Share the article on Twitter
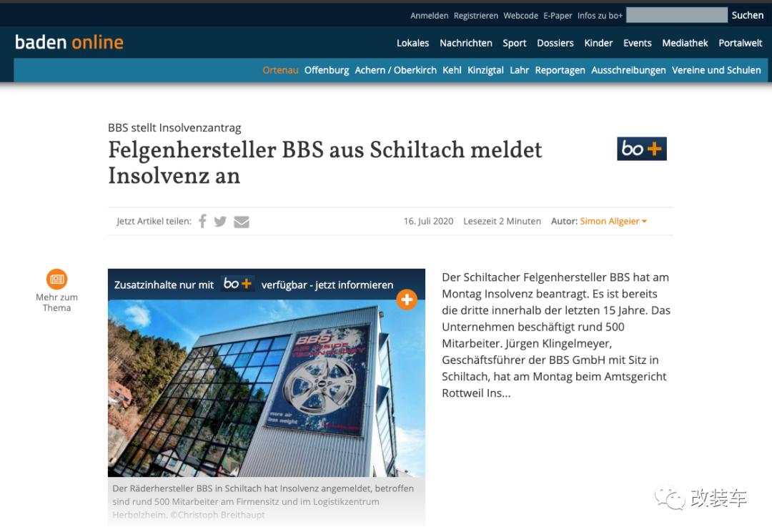This screenshot has height=532, width=772. [x=222, y=222]
